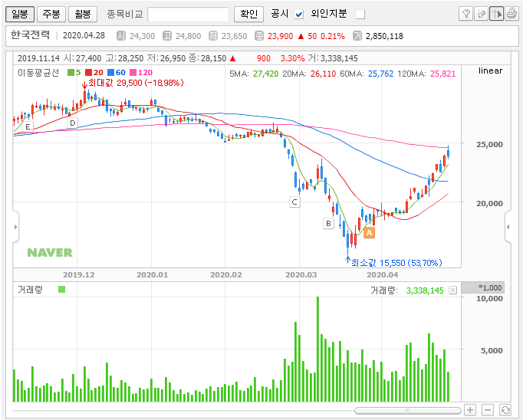Click the 최소값 15,550 label
523x420 pixels.
[x=396, y=263]
